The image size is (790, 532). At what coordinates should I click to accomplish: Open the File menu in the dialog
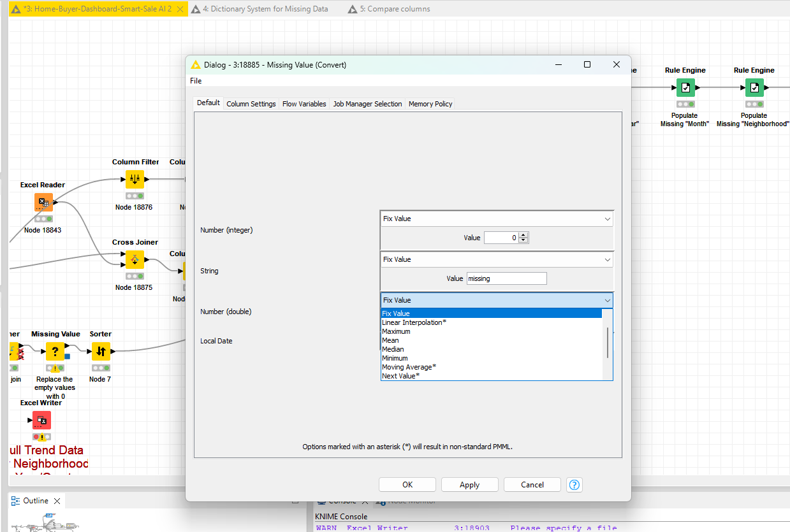(x=195, y=80)
